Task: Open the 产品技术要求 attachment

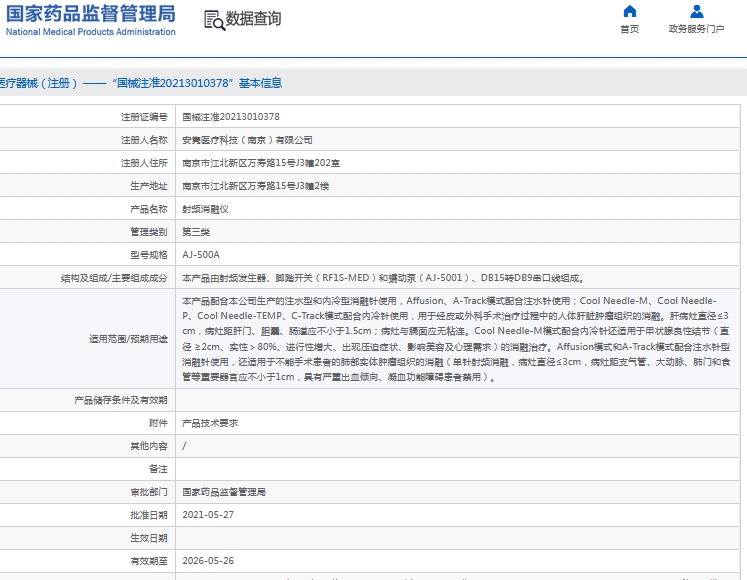Action: [210, 423]
